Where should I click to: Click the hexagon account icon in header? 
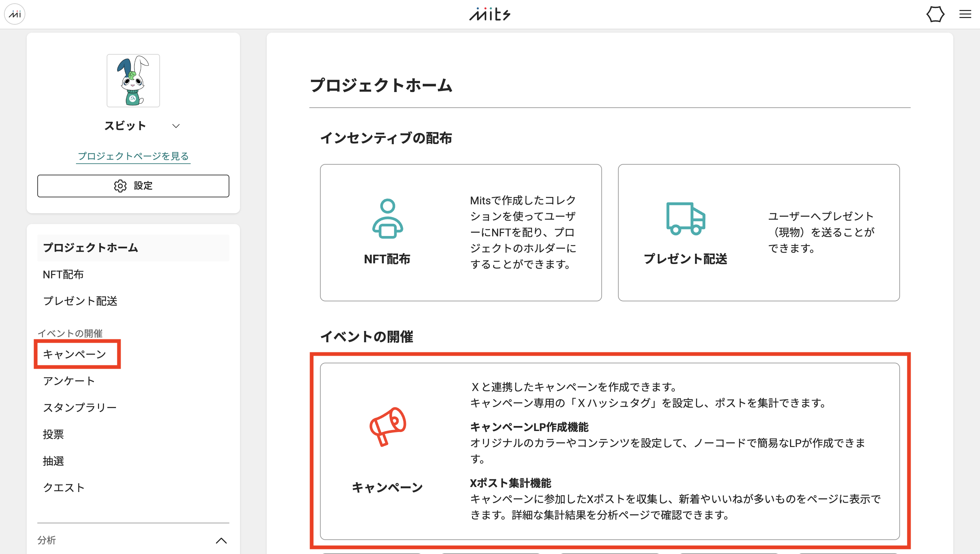click(935, 14)
